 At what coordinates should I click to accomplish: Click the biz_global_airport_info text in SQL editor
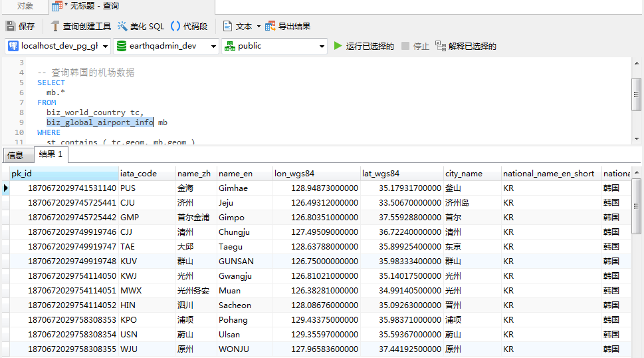coord(100,122)
